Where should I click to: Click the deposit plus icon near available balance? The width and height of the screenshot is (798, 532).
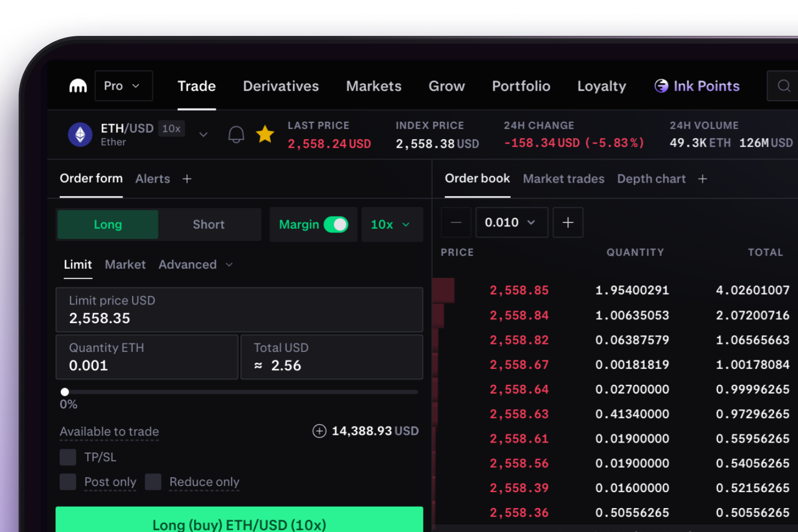319,431
